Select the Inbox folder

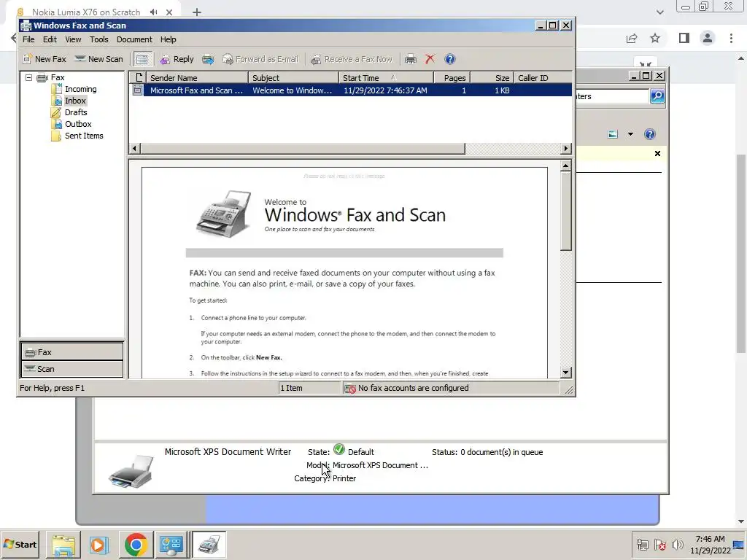pyautogui.click(x=75, y=101)
